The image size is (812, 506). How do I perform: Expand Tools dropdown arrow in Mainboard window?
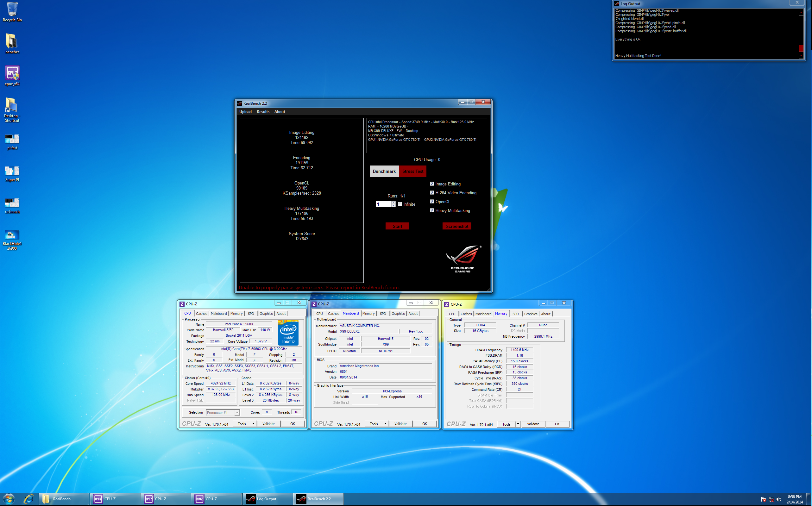point(385,424)
